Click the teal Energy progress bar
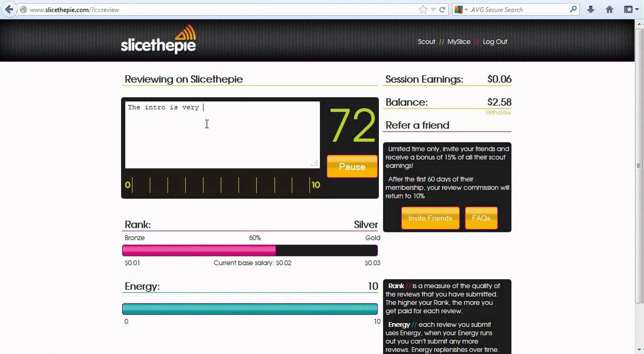Screen dimensions: 644x354 tap(250, 309)
